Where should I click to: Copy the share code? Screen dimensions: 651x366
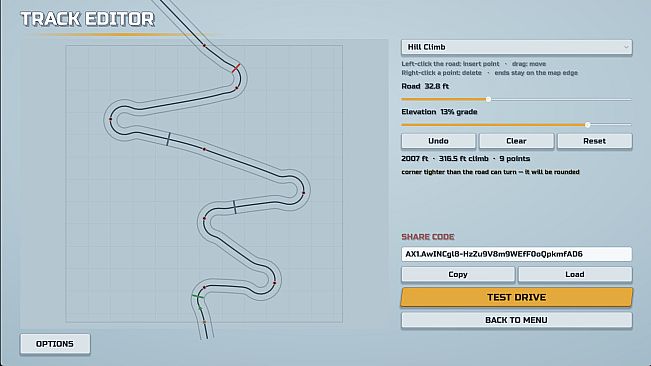click(458, 274)
